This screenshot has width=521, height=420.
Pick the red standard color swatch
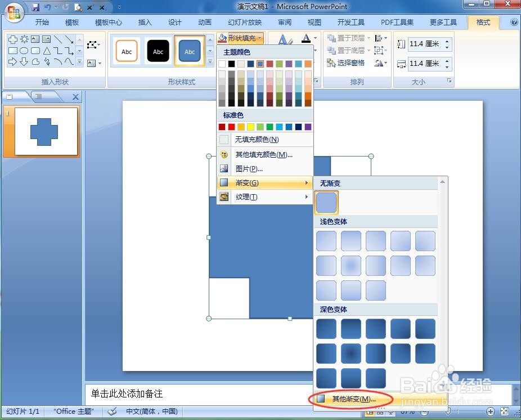pyautogui.click(x=232, y=127)
